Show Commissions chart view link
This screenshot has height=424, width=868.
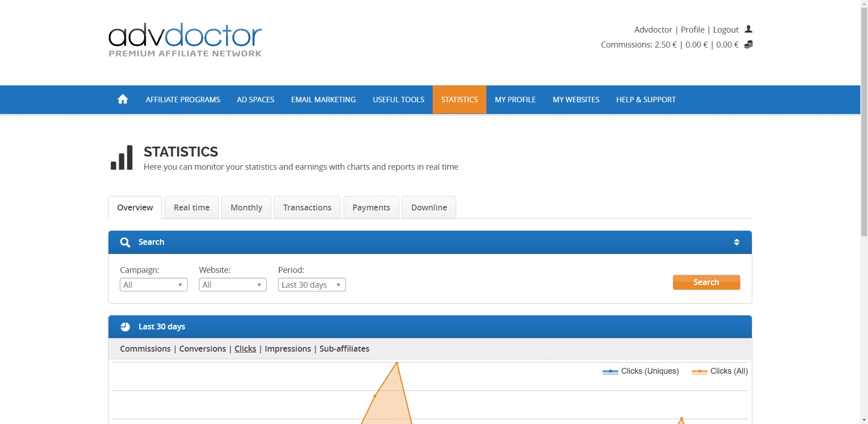tap(145, 349)
